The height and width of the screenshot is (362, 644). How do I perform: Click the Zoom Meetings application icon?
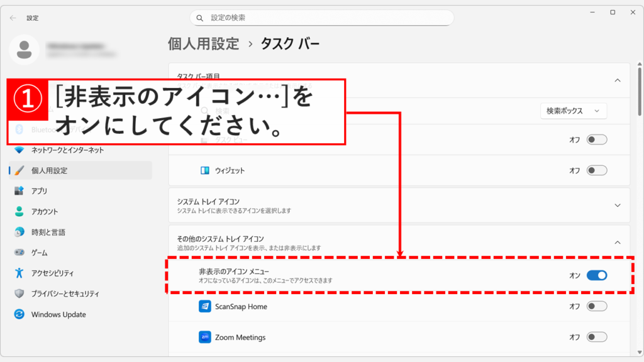tap(204, 337)
